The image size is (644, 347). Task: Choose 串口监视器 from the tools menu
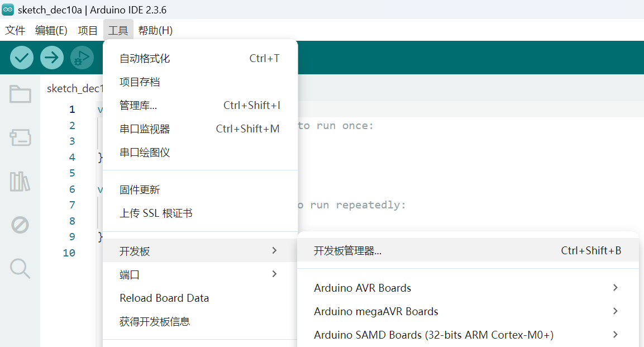[145, 129]
